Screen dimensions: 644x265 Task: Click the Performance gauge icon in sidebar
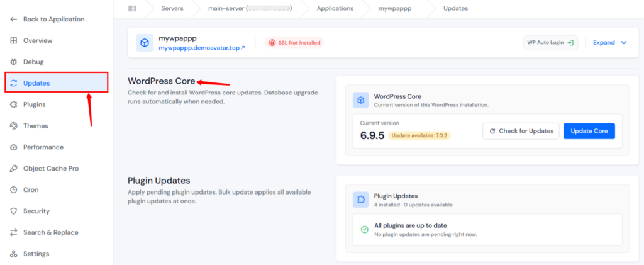14,147
